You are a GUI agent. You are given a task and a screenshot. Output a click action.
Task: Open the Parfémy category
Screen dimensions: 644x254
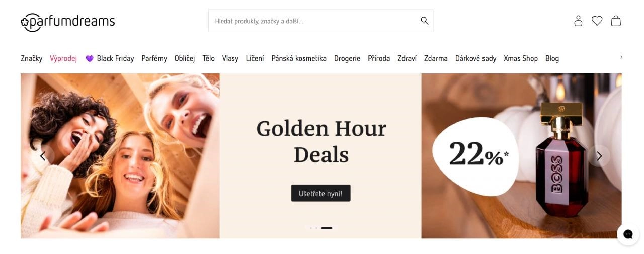(x=154, y=58)
